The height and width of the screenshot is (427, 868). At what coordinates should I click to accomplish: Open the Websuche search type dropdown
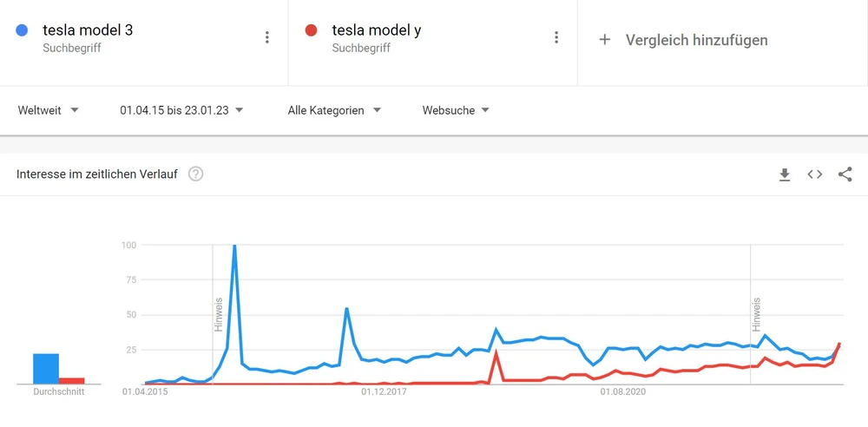coord(456,110)
